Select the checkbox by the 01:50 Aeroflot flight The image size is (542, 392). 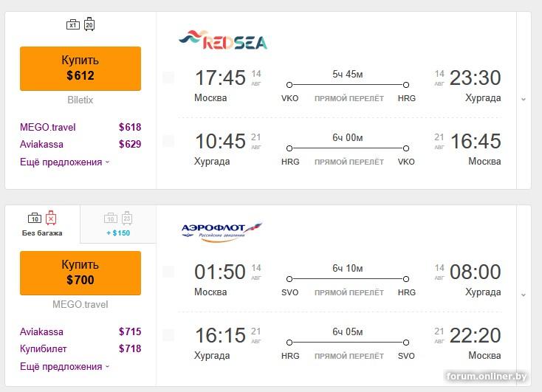[168, 272]
